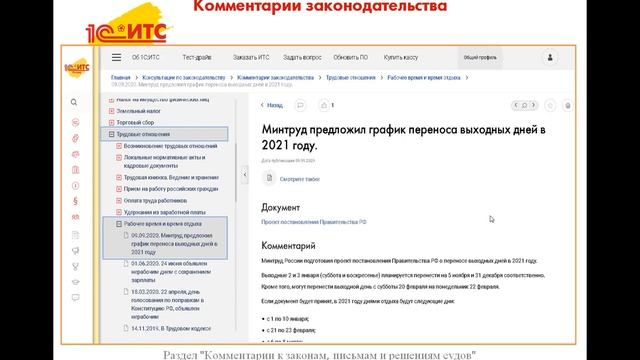This screenshot has height=360, width=640.
Task: Open the gray document sidebar icon
Action: click(76, 235)
